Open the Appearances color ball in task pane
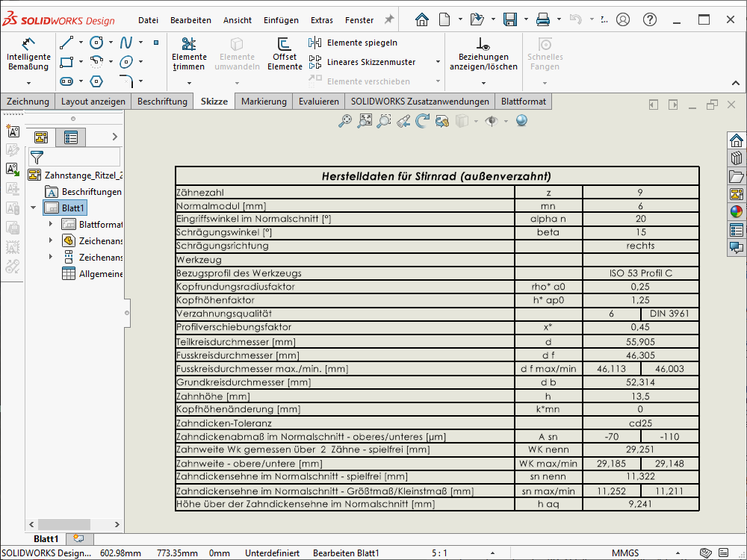747x560 pixels. point(737,212)
